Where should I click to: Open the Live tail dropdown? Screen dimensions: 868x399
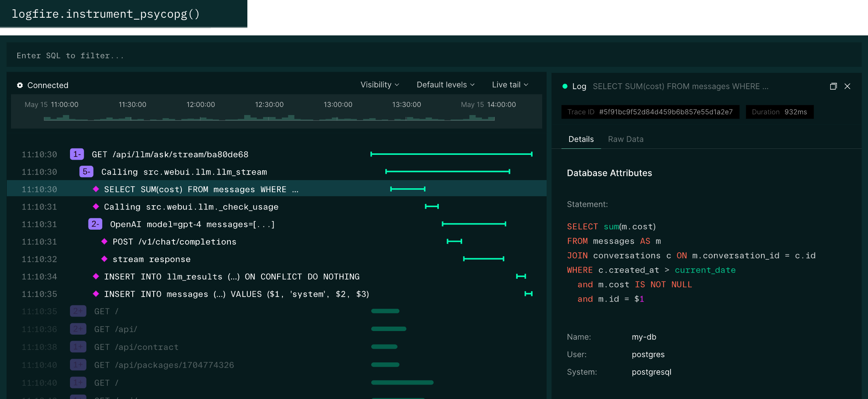[509, 84]
